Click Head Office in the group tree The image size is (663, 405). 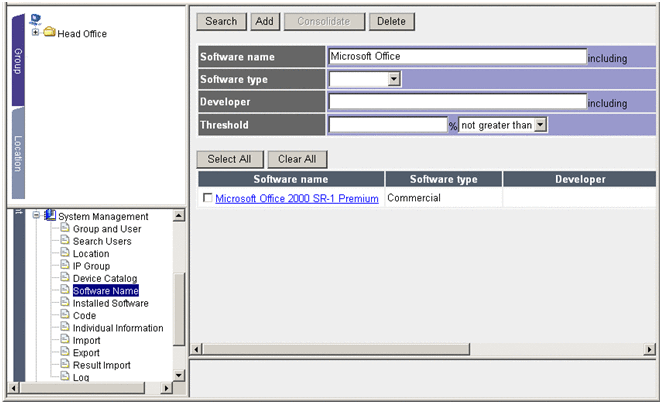coord(82,33)
